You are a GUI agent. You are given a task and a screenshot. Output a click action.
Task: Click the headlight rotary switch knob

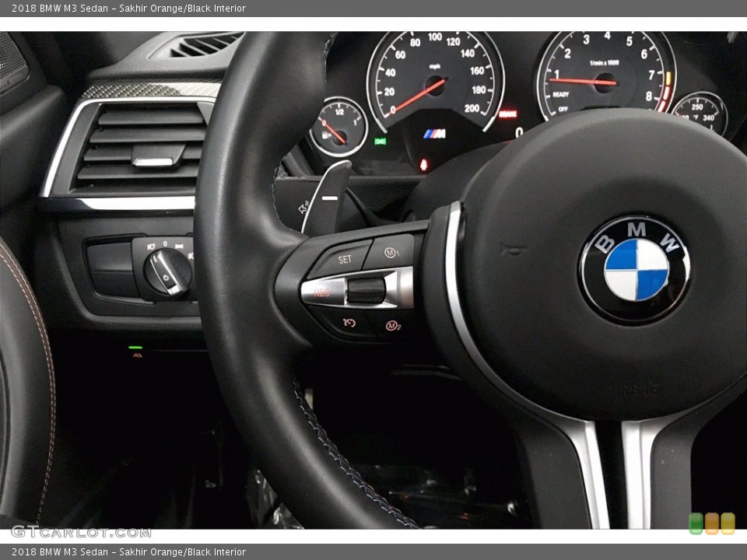pos(168,272)
